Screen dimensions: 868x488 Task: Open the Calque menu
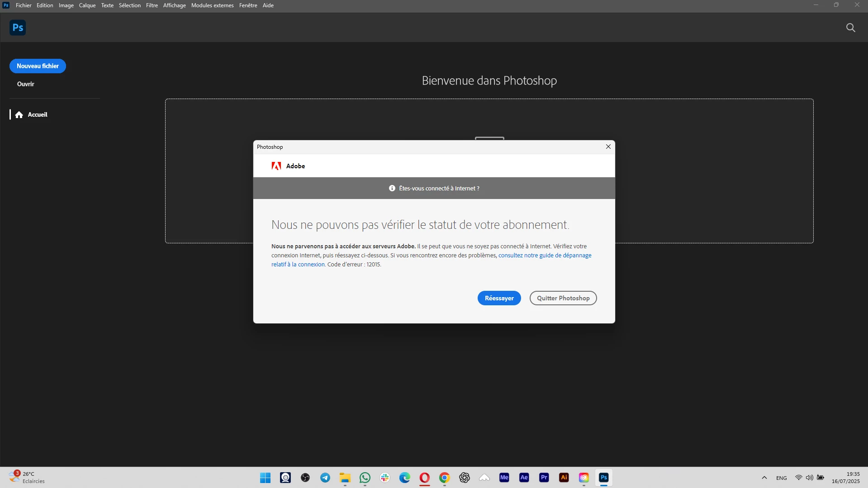(87, 5)
